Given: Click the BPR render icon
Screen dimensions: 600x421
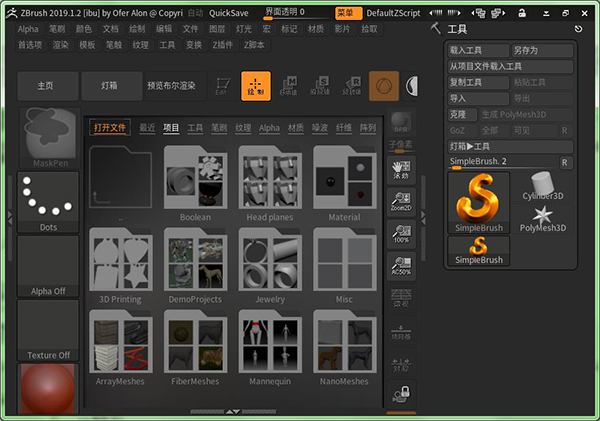Looking at the screenshot, I should point(401,123).
